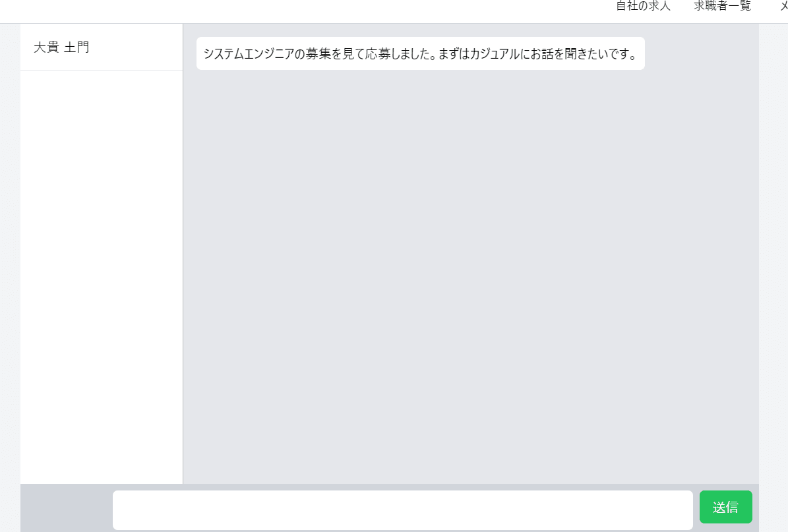Focus the message text input box
The width and height of the screenshot is (788, 532).
click(x=402, y=510)
